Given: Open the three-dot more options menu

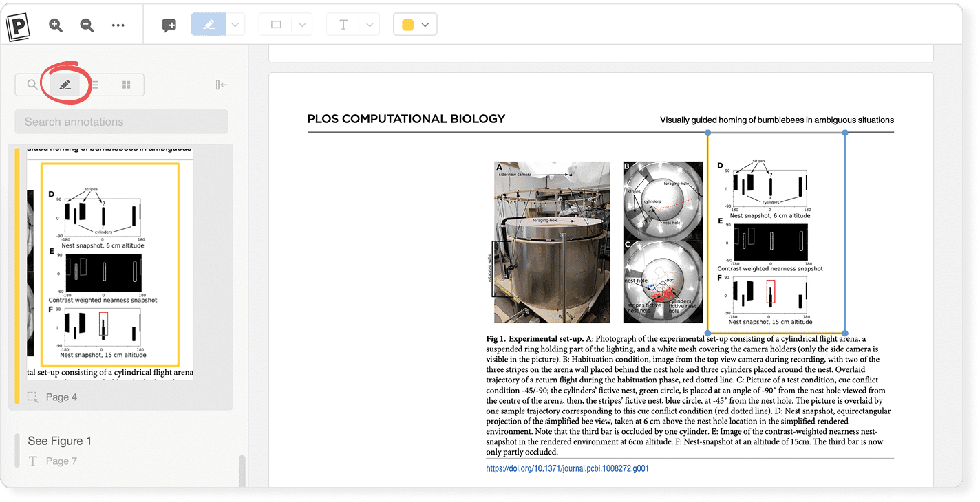Looking at the screenshot, I should click(x=118, y=25).
